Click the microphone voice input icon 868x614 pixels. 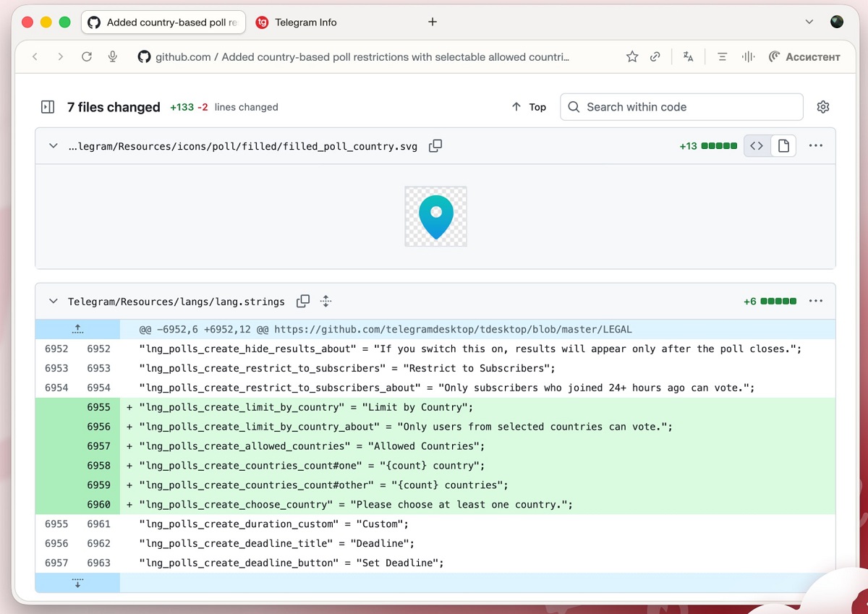click(113, 56)
